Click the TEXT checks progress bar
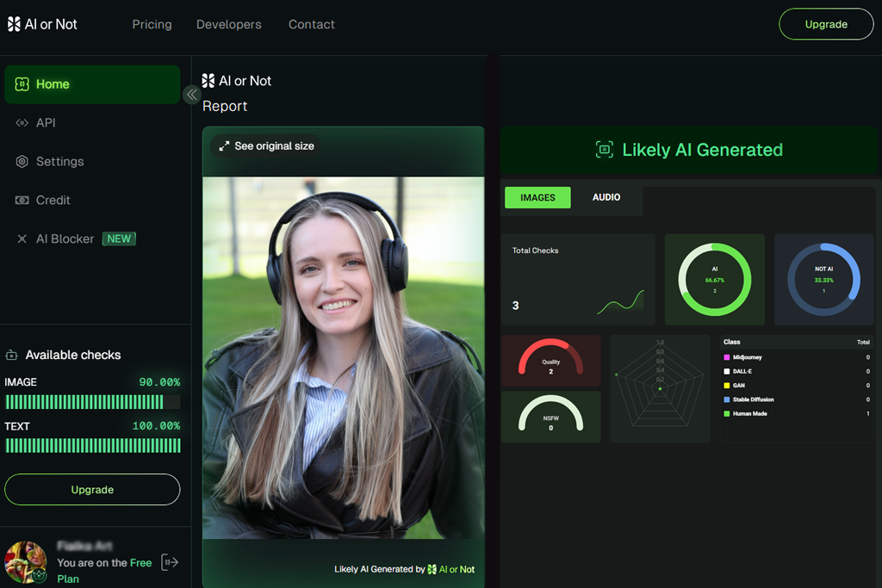This screenshot has width=882, height=588. pyautogui.click(x=93, y=446)
